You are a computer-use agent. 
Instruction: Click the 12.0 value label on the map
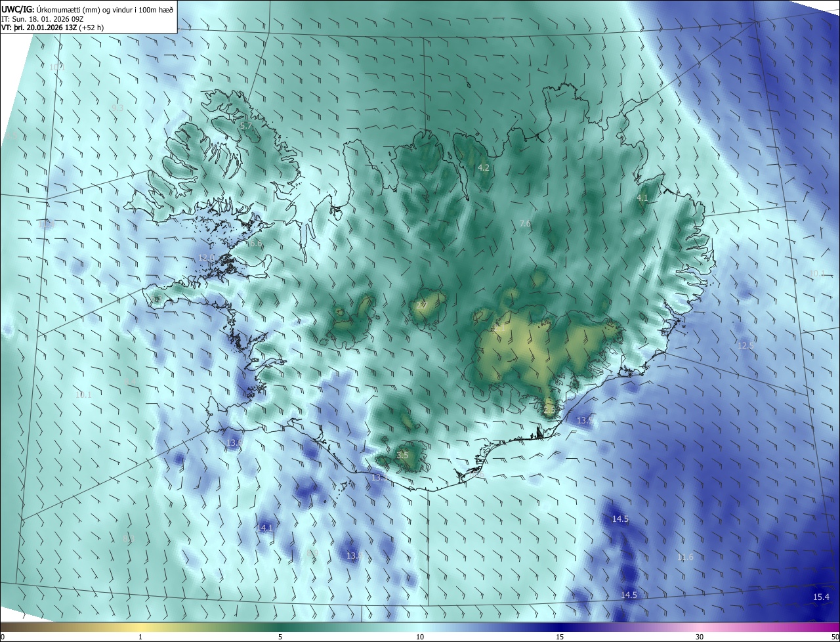pyautogui.click(x=207, y=257)
